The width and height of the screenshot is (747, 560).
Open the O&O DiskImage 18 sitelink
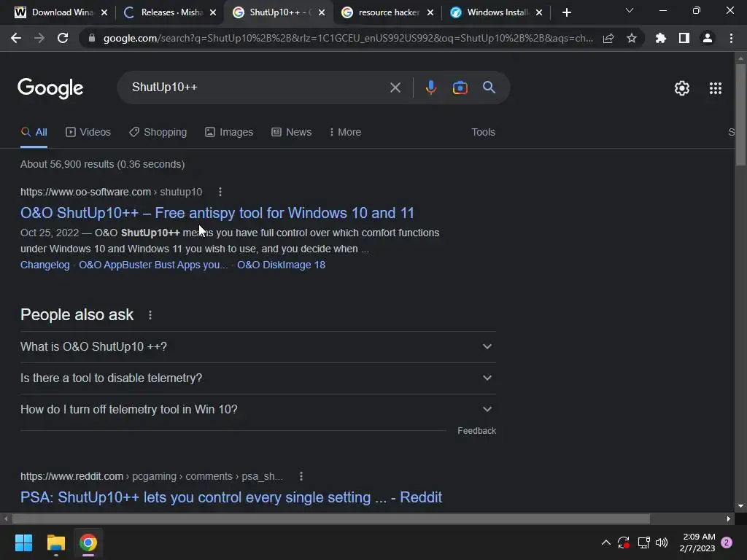pos(281,265)
